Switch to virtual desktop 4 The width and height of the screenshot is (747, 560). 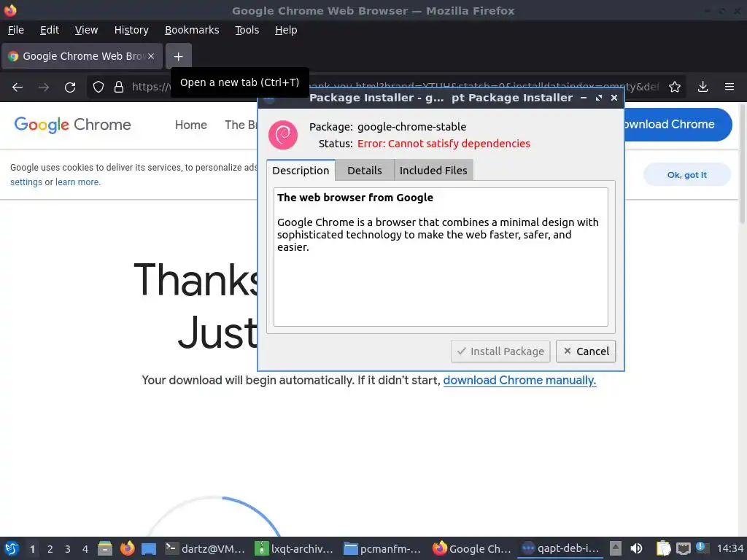tap(85, 549)
